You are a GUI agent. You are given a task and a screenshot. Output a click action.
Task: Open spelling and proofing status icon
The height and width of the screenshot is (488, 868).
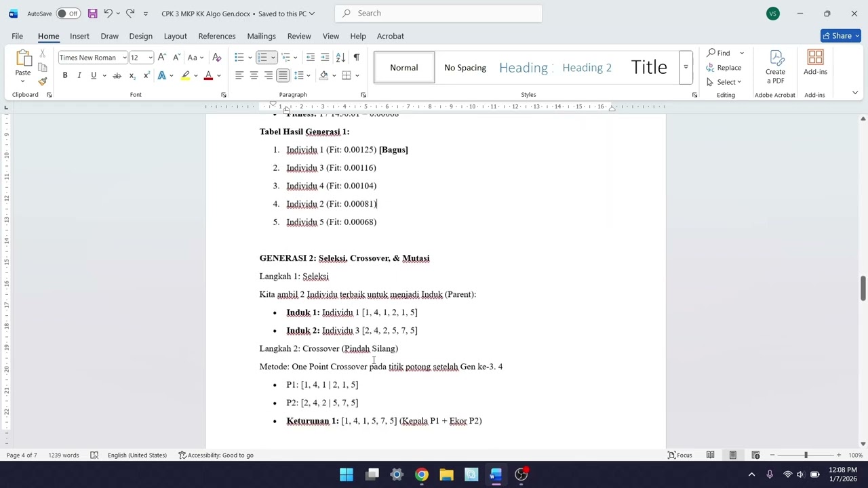pos(94,455)
